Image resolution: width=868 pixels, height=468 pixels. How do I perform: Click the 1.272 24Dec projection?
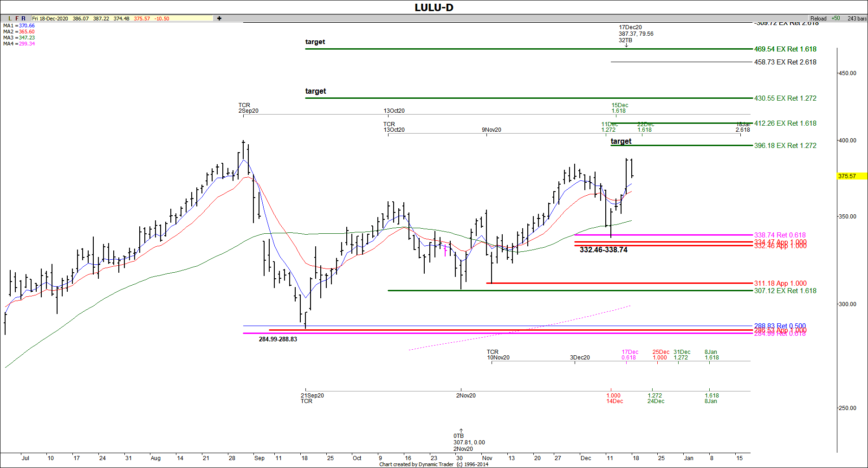click(656, 398)
